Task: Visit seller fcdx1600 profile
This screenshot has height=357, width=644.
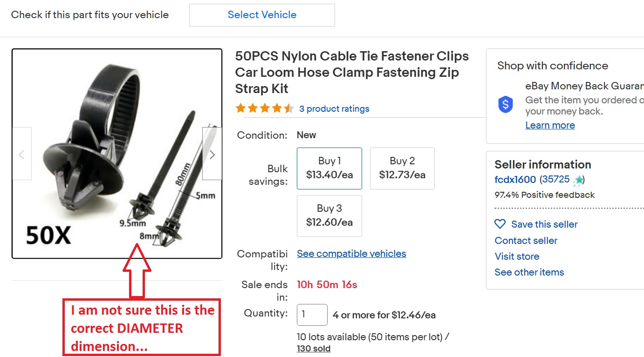Action: click(515, 180)
